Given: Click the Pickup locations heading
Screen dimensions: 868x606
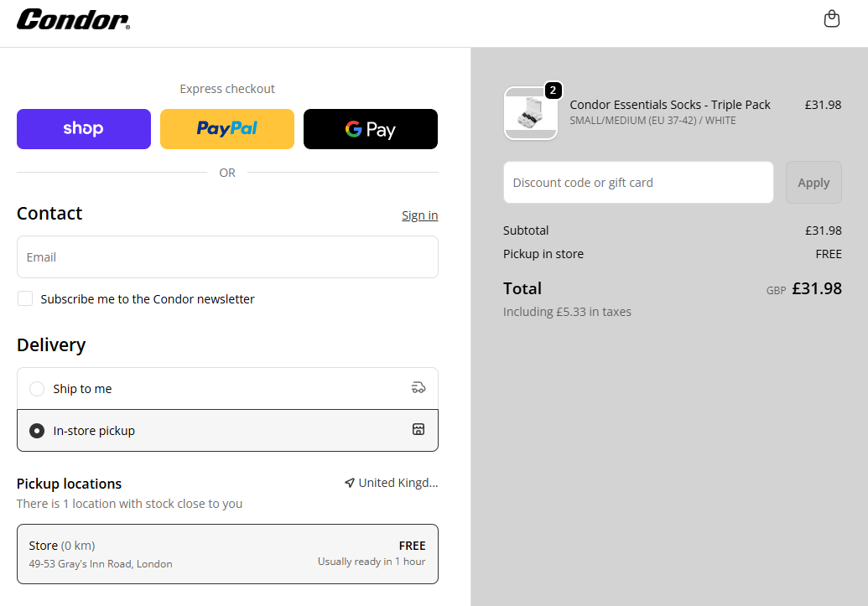Looking at the screenshot, I should [x=70, y=484].
